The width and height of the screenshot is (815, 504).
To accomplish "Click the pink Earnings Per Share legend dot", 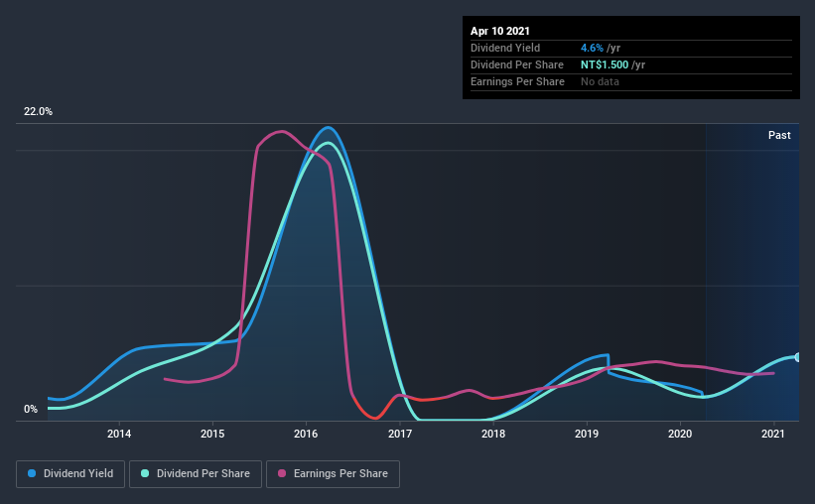I will tap(282, 473).
